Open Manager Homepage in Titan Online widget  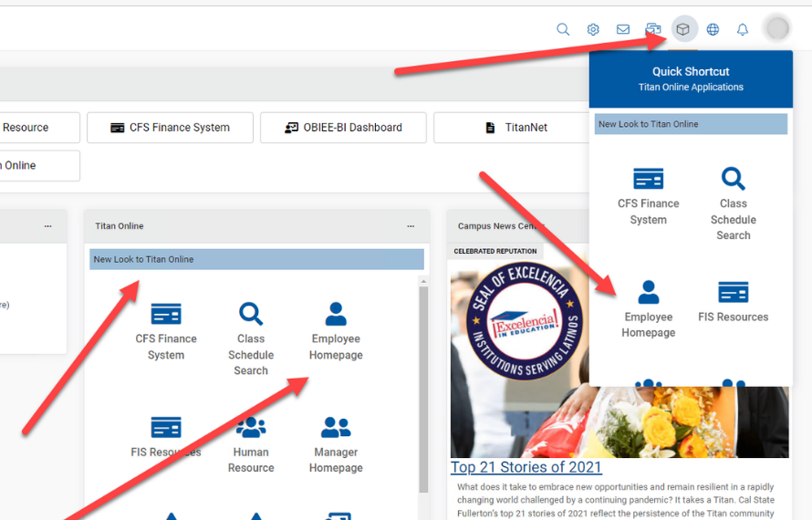pyautogui.click(x=336, y=444)
